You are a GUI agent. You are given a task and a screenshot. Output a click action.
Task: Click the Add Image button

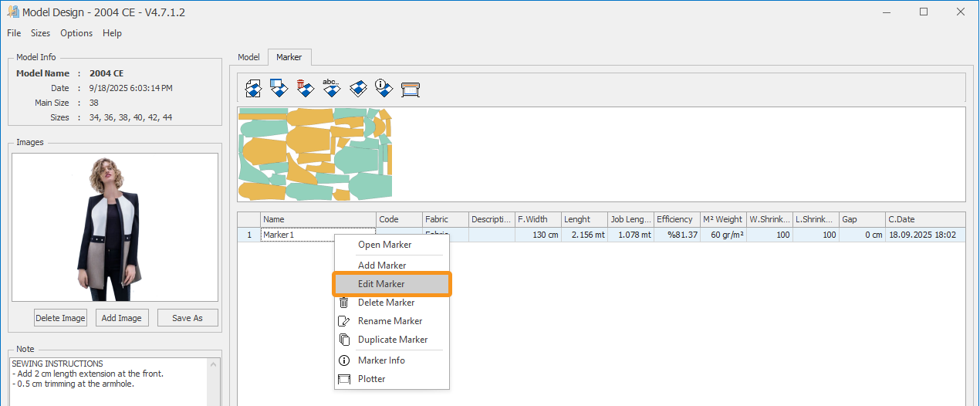(x=122, y=318)
